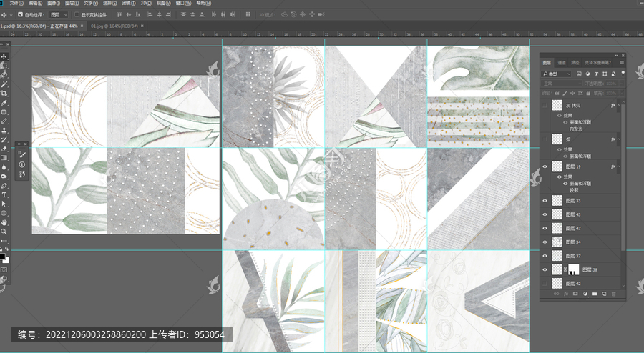The height and width of the screenshot is (353, 644).
Task: Toggle Quick Mask mode icon
Action: point(4,270)
